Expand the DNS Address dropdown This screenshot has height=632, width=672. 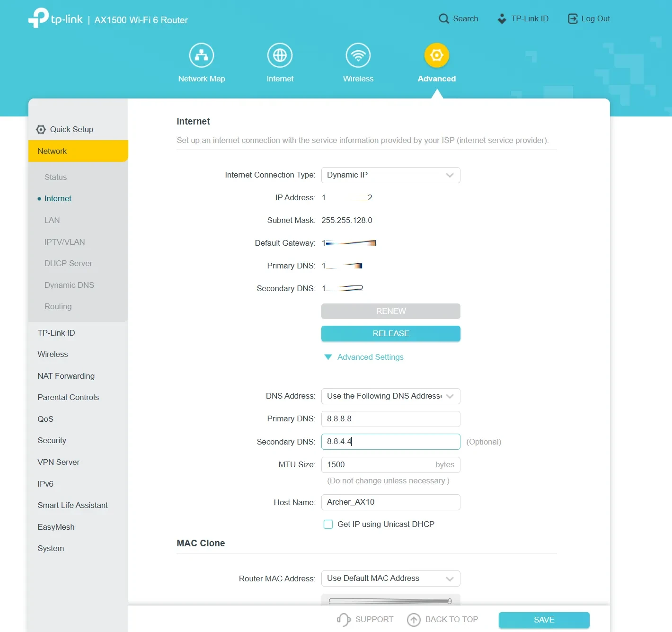click(390, 396)
